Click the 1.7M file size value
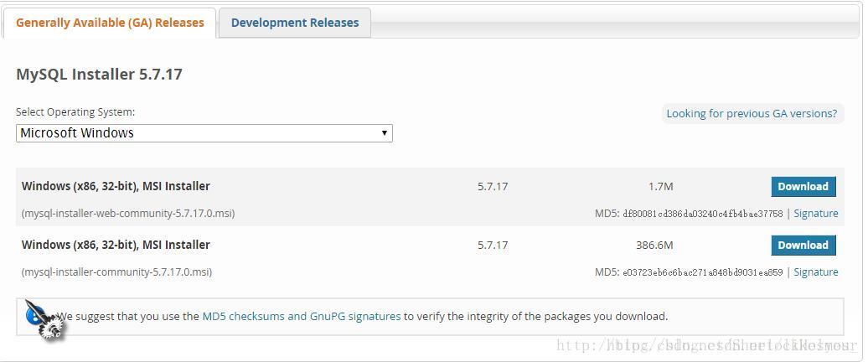 pyautogui.click(x=660, y=187)
